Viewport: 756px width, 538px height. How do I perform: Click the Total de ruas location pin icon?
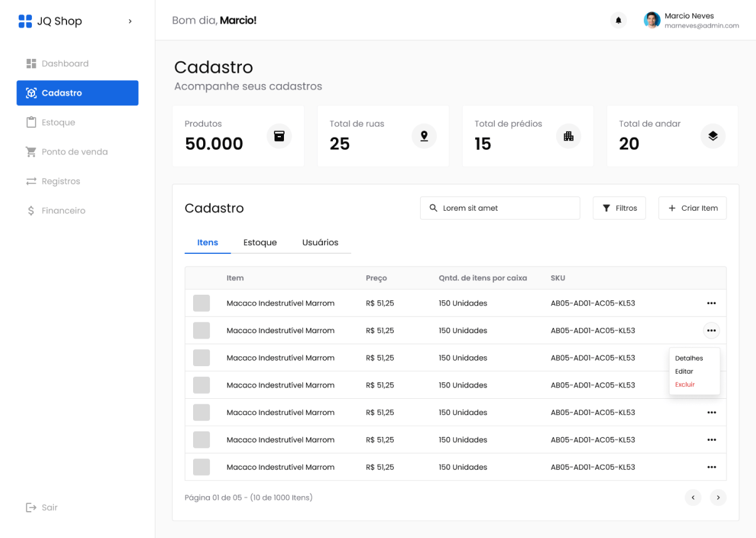(424, 136)
